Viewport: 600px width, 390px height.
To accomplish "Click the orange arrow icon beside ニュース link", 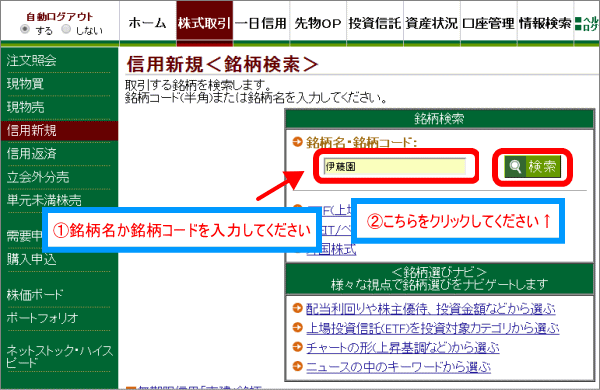I will (297, 366).
